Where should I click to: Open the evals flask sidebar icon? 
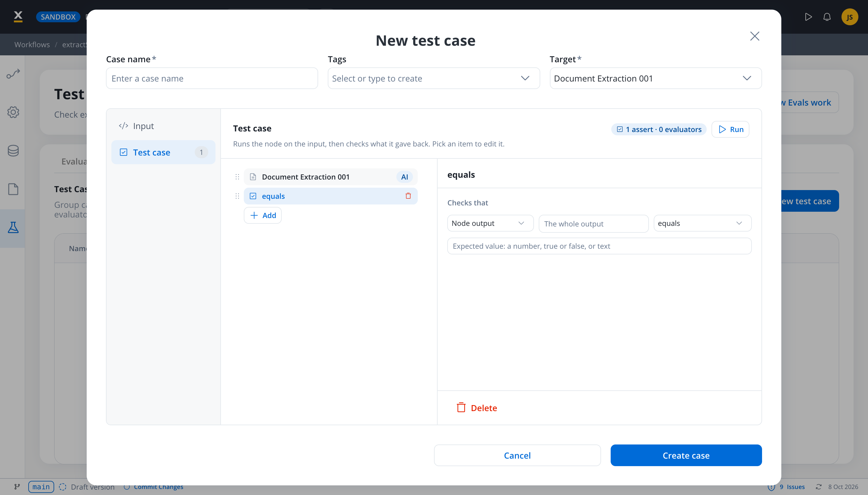point(13,228)
